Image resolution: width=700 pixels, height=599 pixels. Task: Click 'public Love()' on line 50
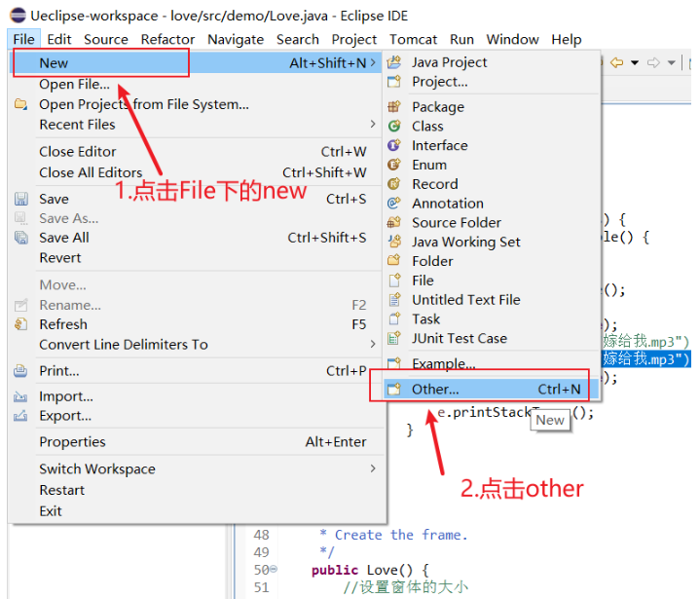point(362,570)
